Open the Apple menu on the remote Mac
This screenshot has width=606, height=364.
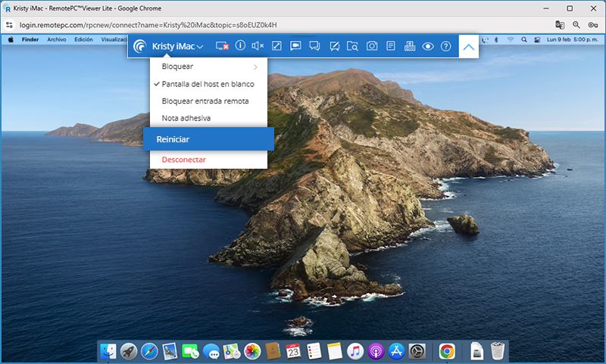pos(11,39)
